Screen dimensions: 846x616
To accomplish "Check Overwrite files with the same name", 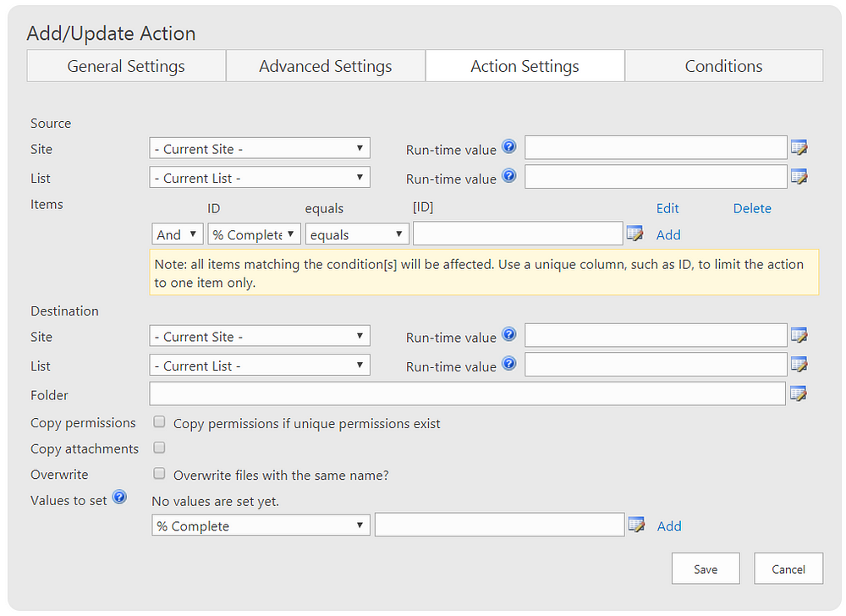I will click(x=159, y=474).
